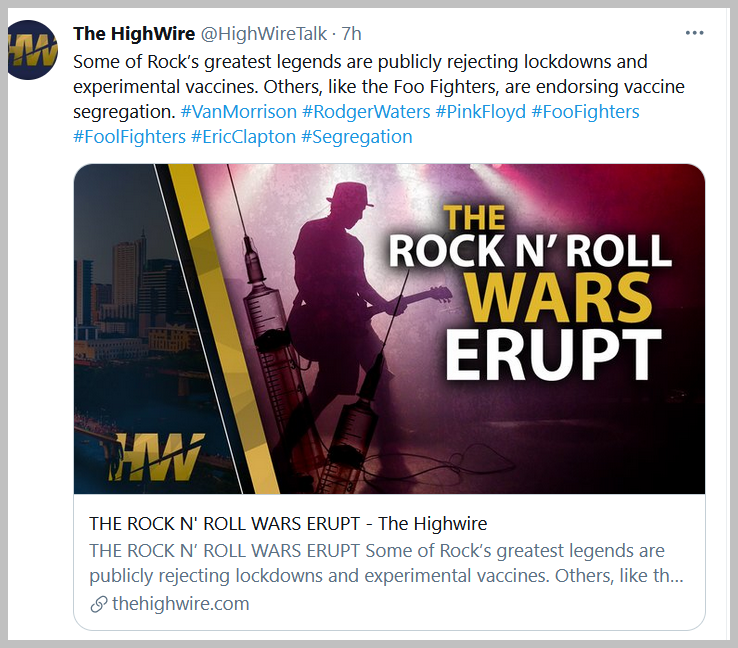
Task: Click the 7h timestamp link
Action: click(x=351, y=34)
